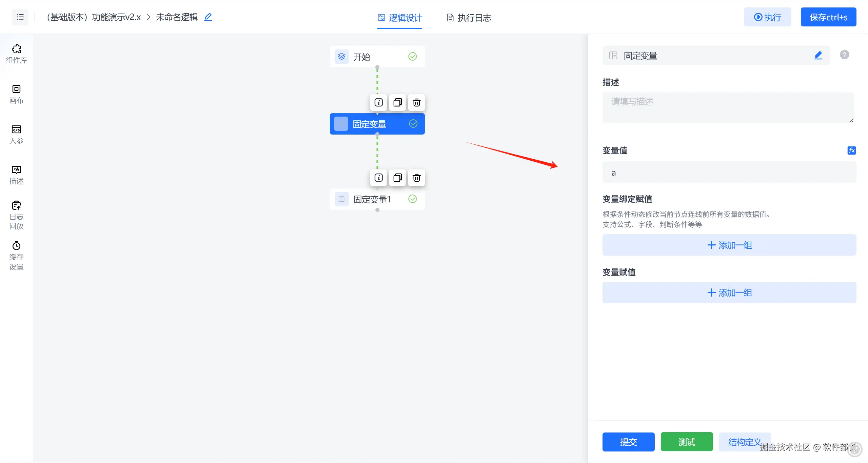Click the info icon above 固定变量 node
868x463 pixels.
coord(378,102)
